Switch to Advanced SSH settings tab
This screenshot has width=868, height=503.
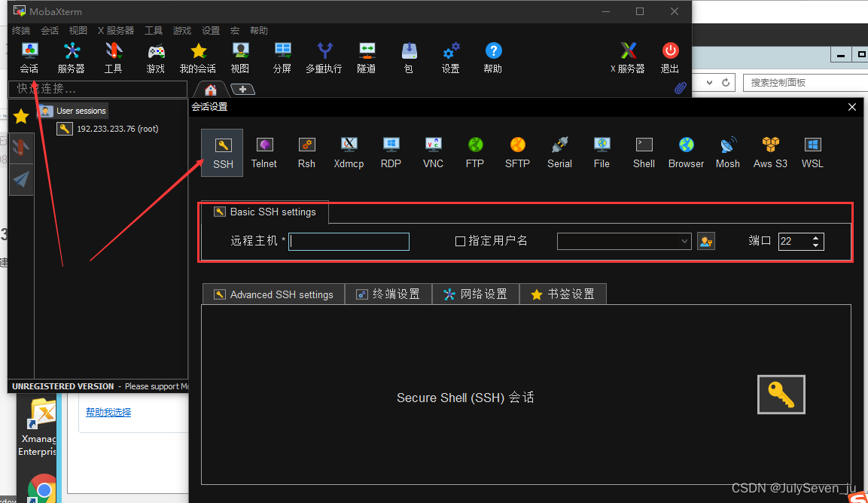click(274, 294)
